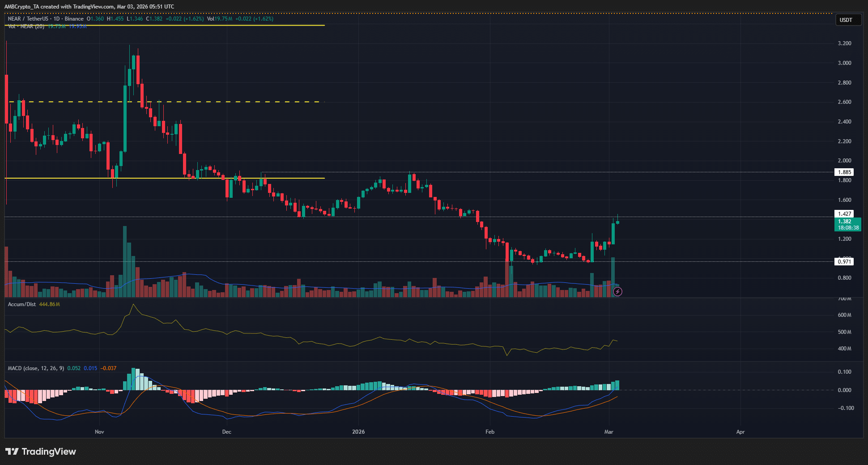Image resolution: width=868 pixels, height=465 pixels.
Task: Select the MACD (close, 12, 26, 9) legend
Action: (x=36, y=368)
